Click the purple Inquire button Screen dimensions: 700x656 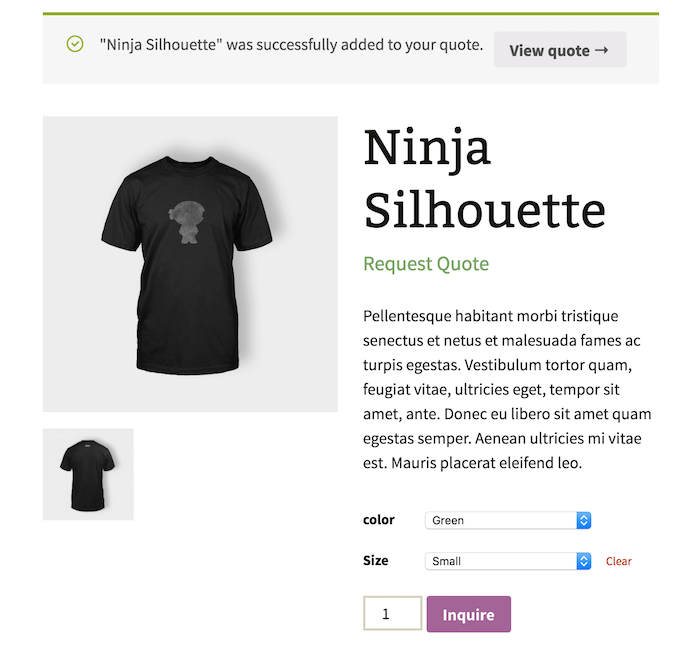(469, 614)
